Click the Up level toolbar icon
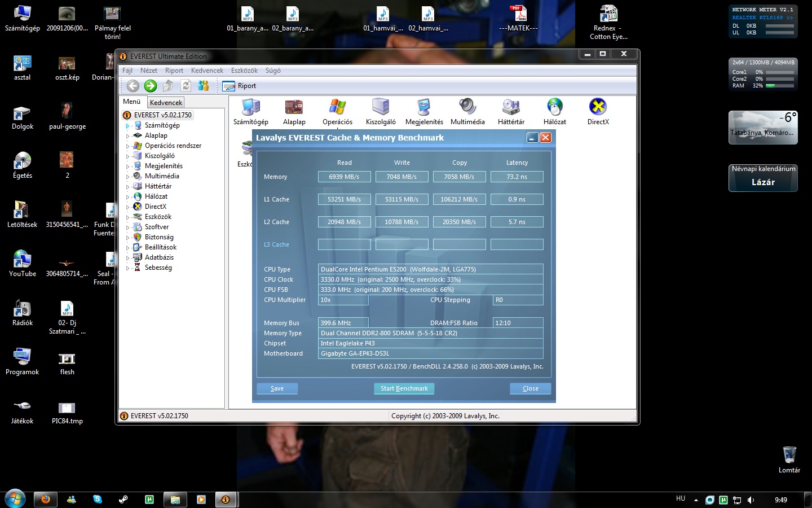This screenshot has width=812, height=508. 168,86
